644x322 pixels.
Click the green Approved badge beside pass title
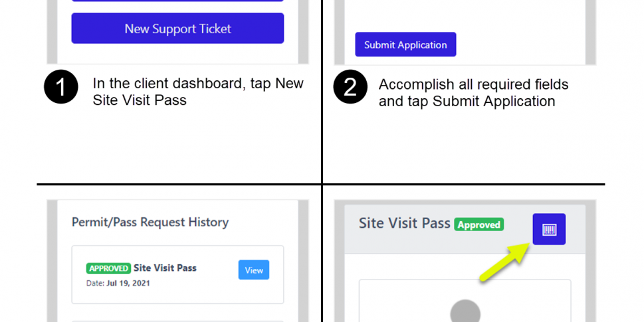[479, 224]
